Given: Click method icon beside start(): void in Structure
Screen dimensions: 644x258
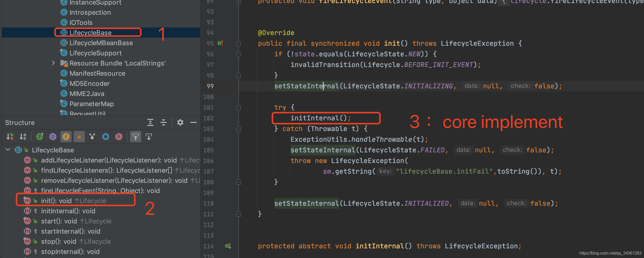Looking at the screenshot, I should point(27,221).
